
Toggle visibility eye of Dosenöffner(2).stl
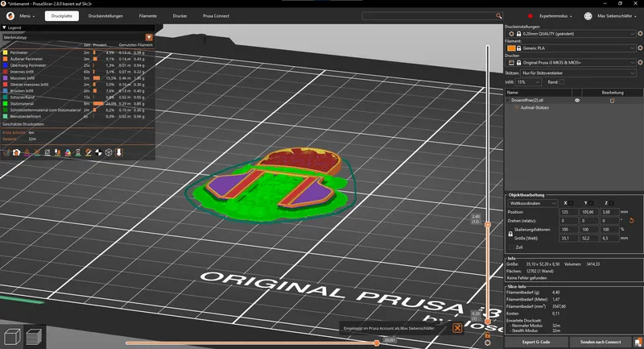577,100
